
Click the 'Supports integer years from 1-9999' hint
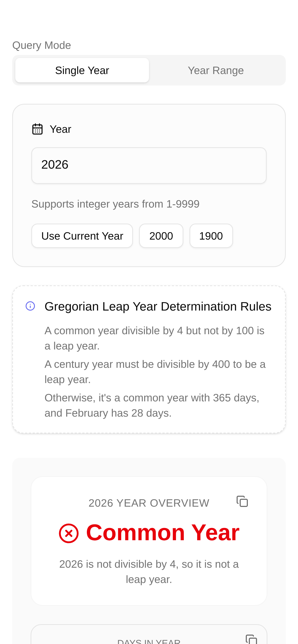[115, 204]
